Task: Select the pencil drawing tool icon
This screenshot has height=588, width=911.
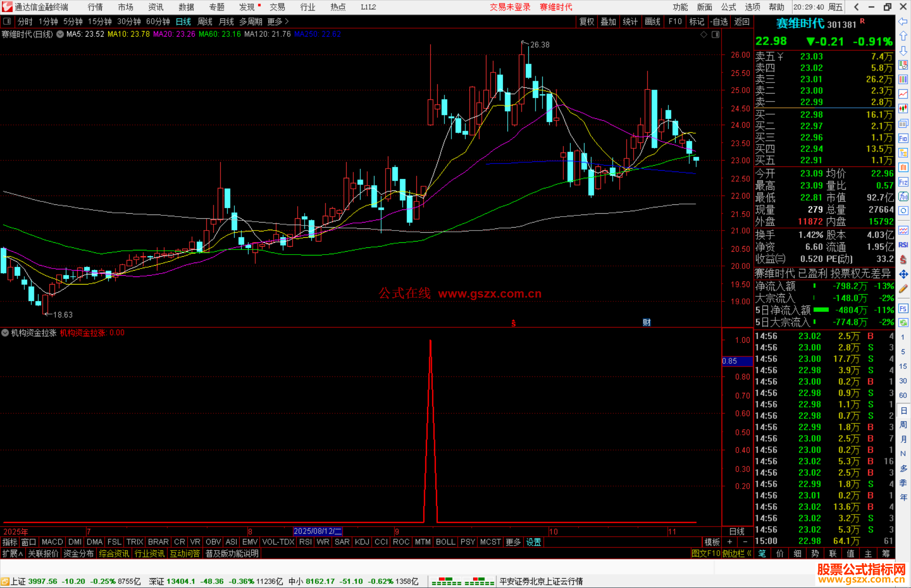Action: (903, 289)
